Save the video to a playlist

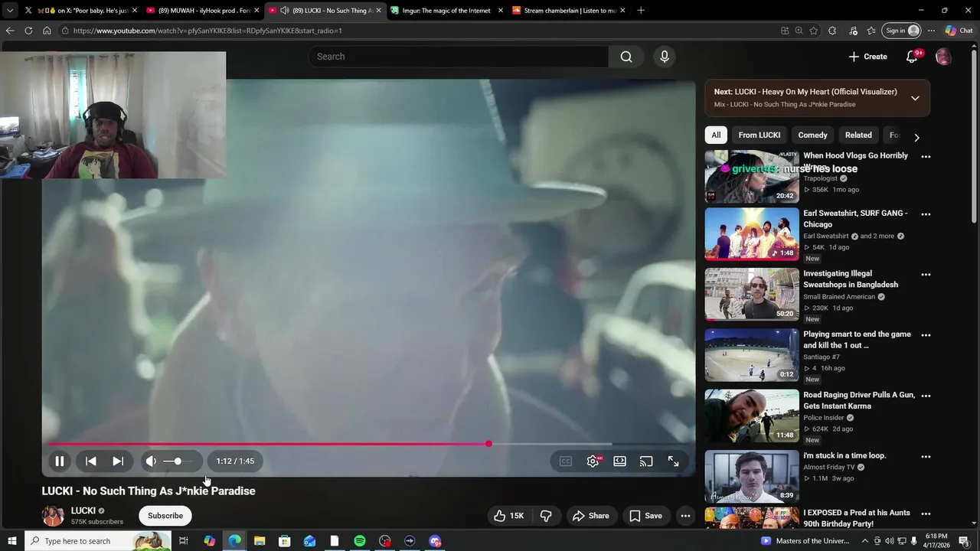(x=645, y=516)
